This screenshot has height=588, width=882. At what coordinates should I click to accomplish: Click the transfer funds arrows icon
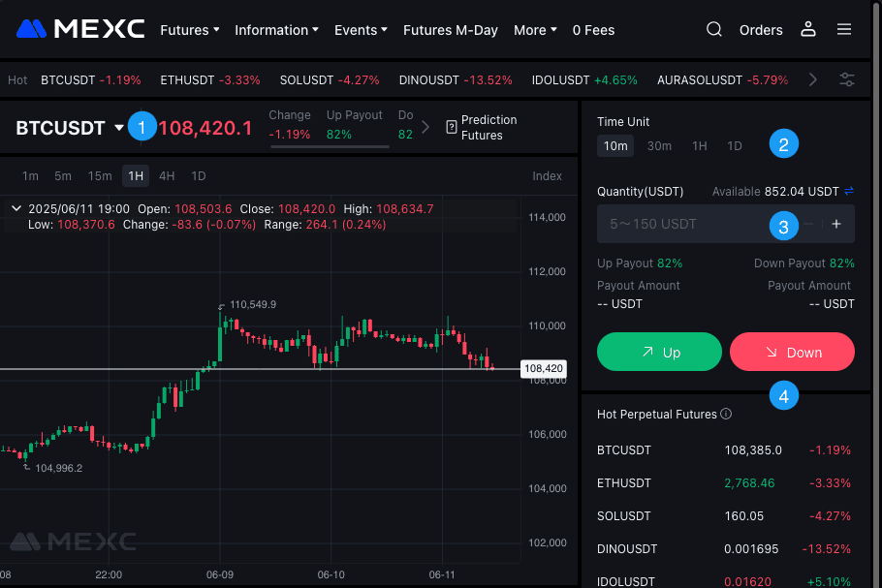(x=849, y=191)
